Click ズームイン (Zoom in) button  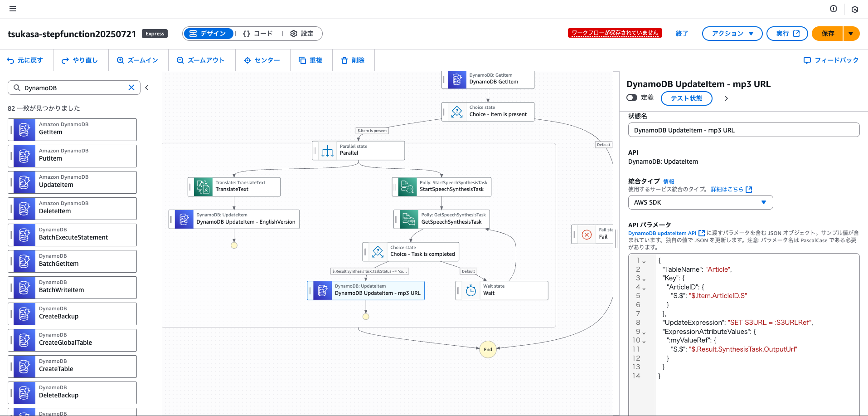[x=138, y=60]
